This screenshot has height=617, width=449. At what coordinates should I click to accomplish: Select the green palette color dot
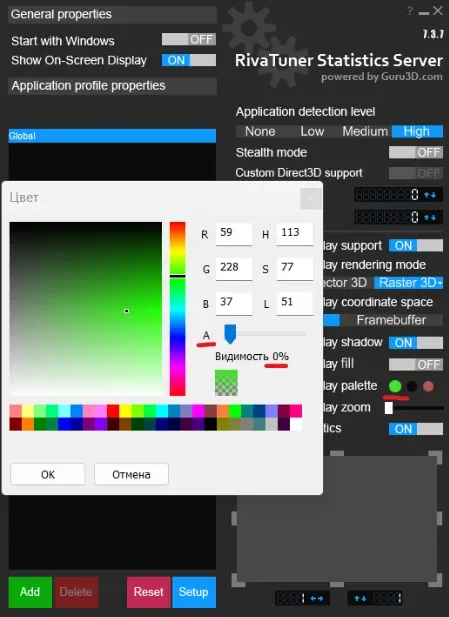395,386
